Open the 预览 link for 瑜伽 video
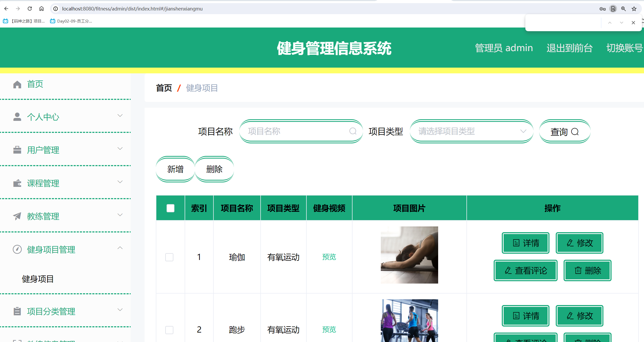The image size is (644, 342). click(329, 257)
